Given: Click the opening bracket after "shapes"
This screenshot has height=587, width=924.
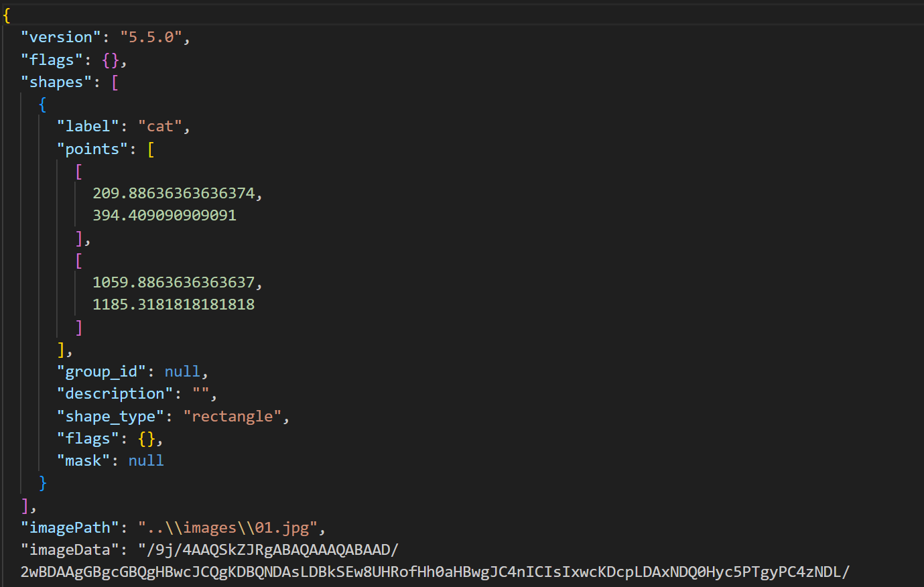Looking at the screenshot, I should click(x=115, y=82).
